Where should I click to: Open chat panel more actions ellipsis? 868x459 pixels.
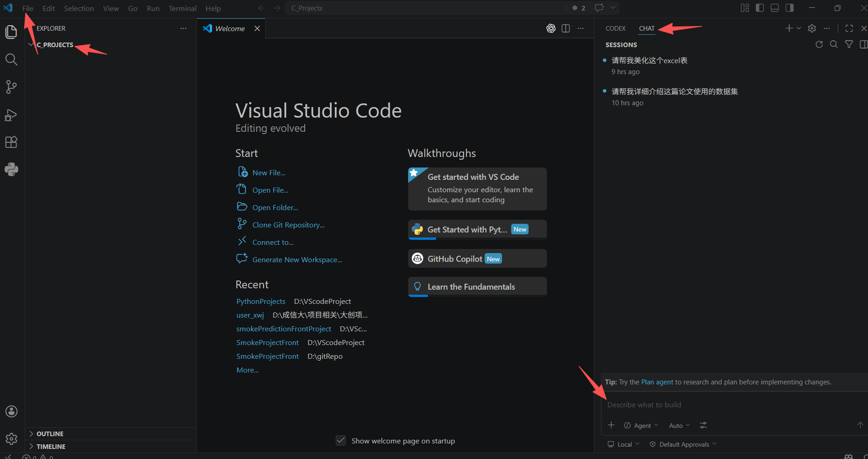coord(827,28)
